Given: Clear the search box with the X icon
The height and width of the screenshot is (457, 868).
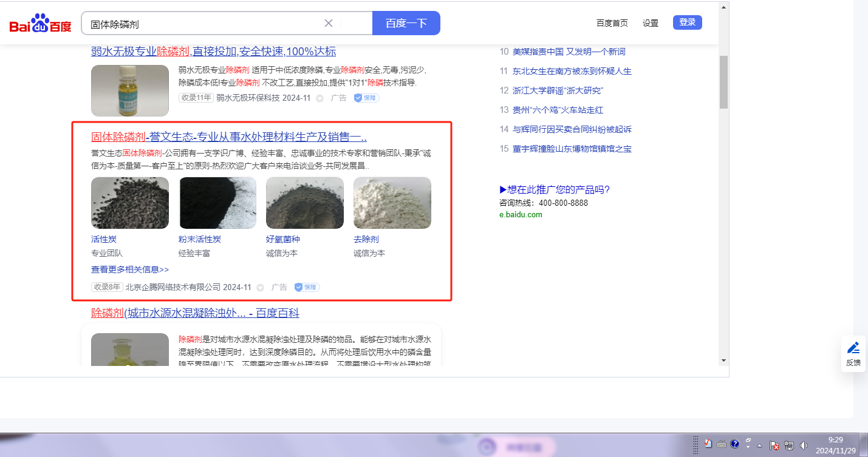Looking at the screenshot, I should (329, 23).
